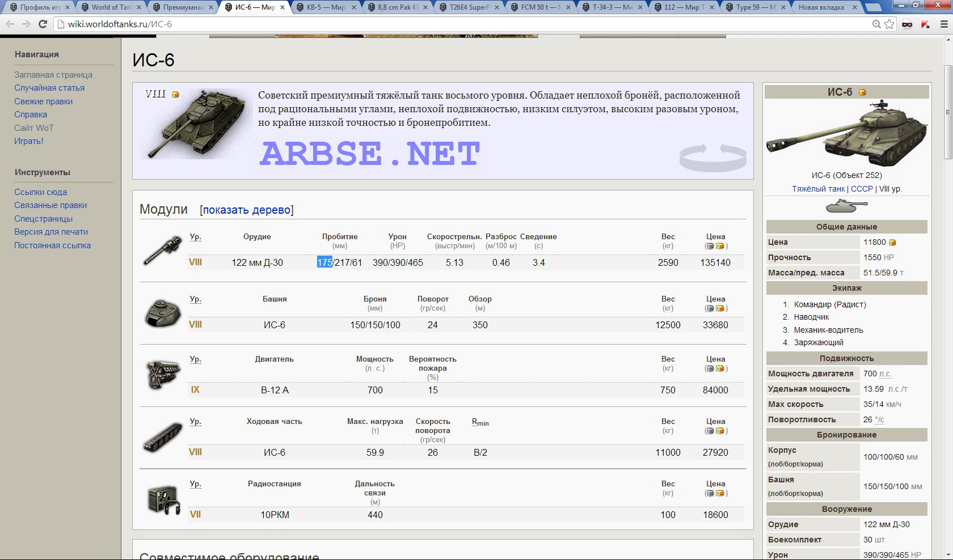The image size is (953, 560).
Task: Open 'Версия для печати' link
Action: [x=51, y=232]
